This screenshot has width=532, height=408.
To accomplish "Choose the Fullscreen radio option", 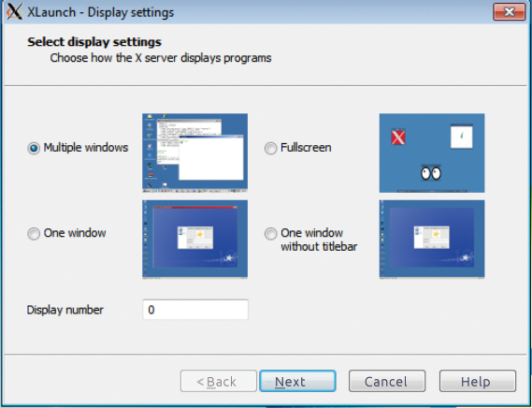I will (270, 148).
